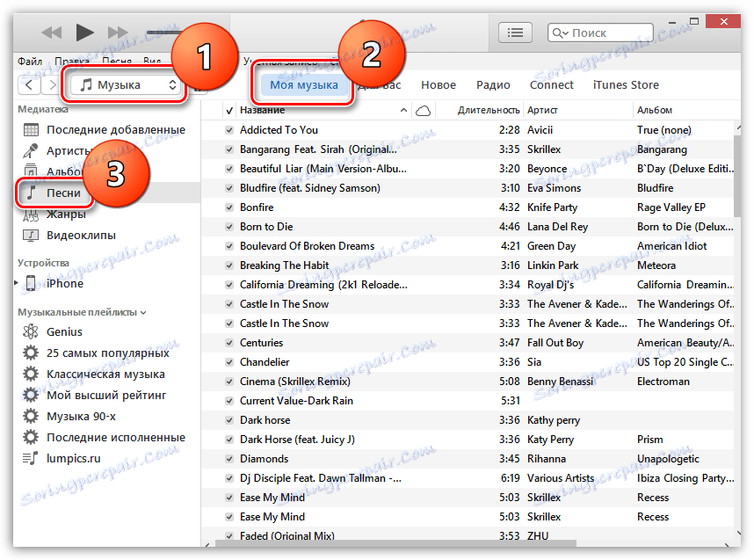The image size is (754, 560).
Task: Click the Артисты microphone icon
Action: click(30, 151)
